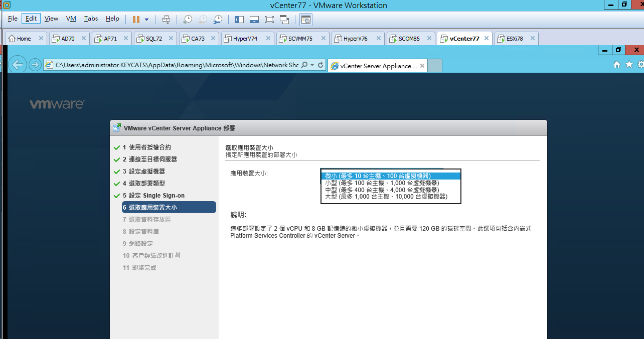Open the Tabs menu
The width and height of the screenshot is (644, 339).
91,19
